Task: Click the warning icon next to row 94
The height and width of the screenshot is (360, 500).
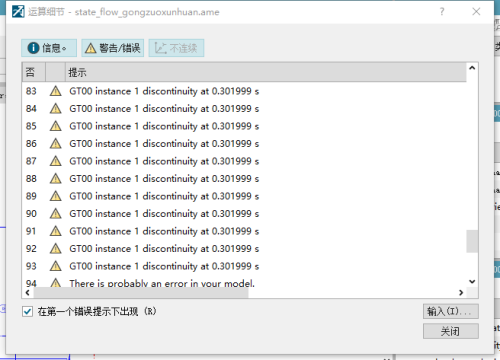Action: [55, 283]
